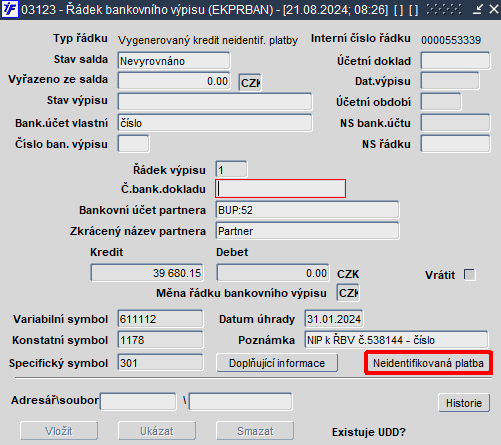
Task: Click the Historie button
Action: pyautogui.click(x=464, y=403)
